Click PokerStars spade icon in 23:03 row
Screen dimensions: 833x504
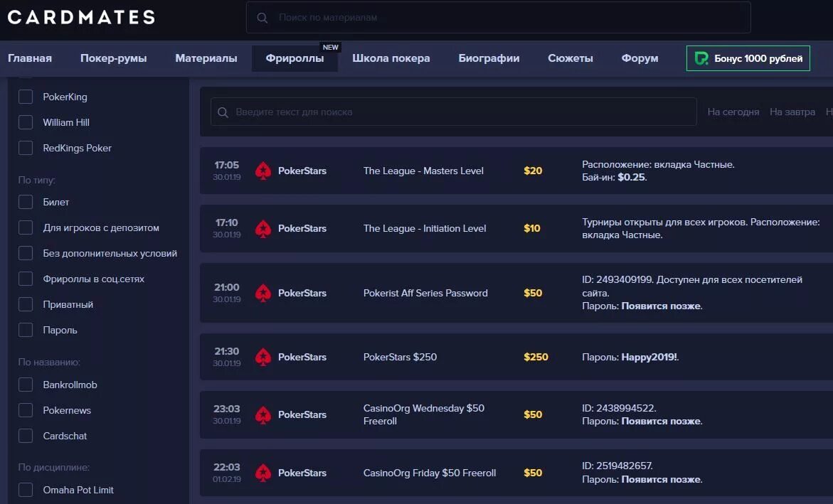tap(263, 414)
